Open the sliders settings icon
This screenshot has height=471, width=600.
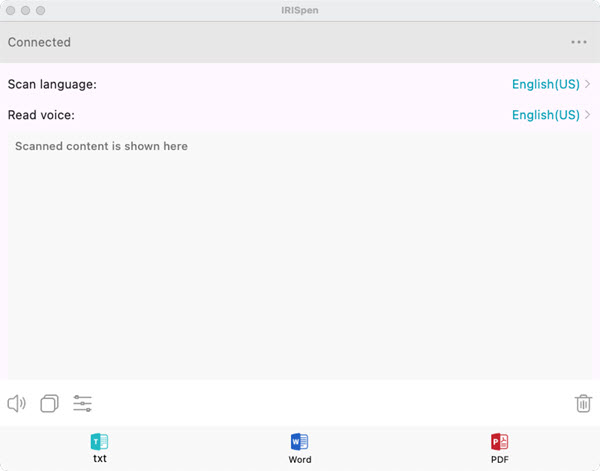tap(82, 403)
